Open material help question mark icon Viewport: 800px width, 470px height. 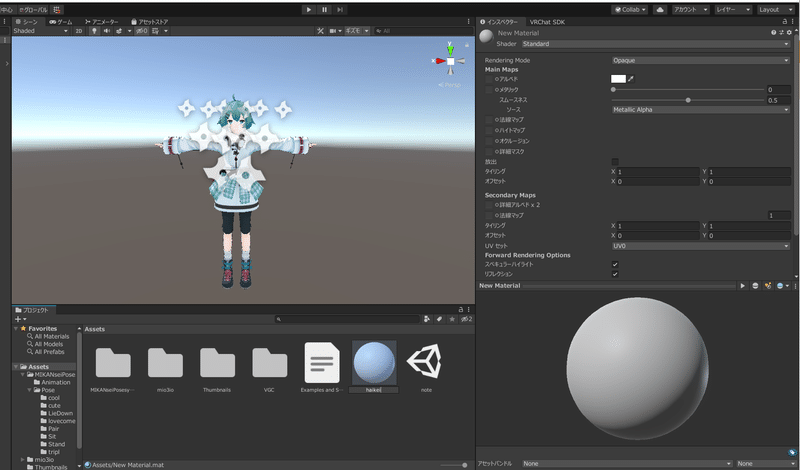pyautogui.click(x=773, y=33)
